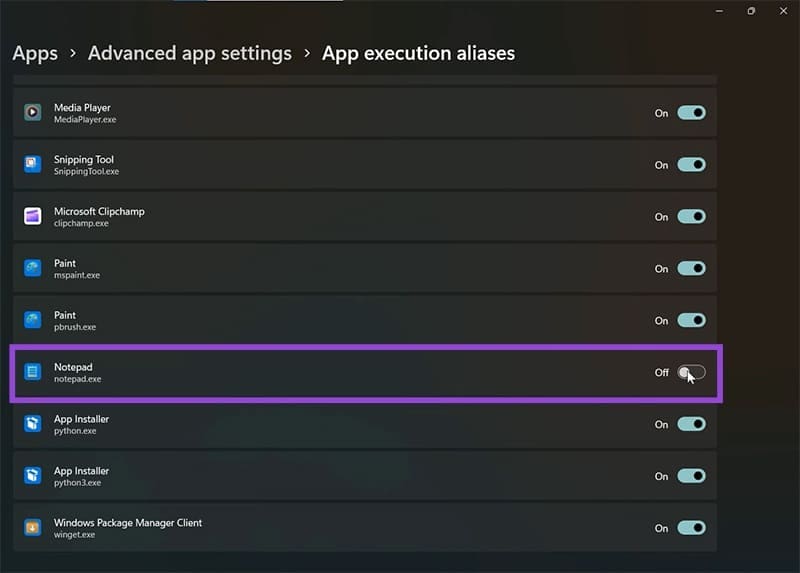Click the Notepad app icon

tap(32, 372)
